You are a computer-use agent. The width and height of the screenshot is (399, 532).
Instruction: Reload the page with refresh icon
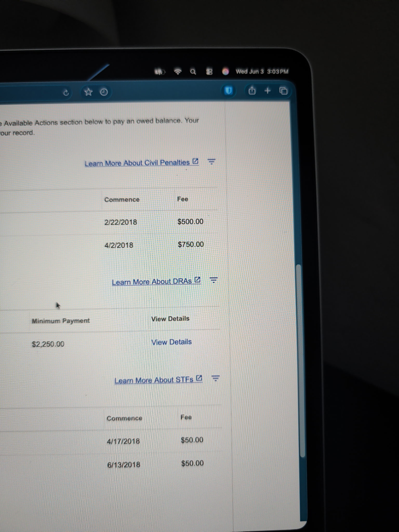[66, 92]
